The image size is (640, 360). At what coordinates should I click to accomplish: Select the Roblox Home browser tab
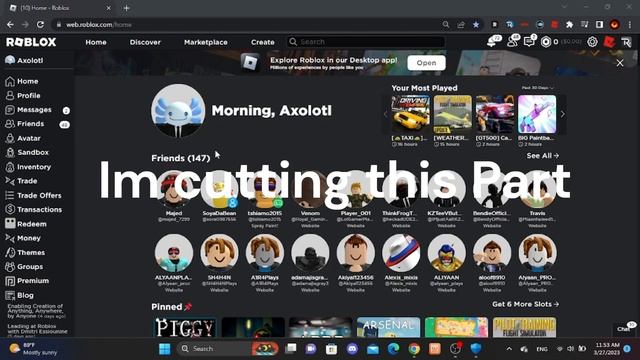(x=60, y=8)
